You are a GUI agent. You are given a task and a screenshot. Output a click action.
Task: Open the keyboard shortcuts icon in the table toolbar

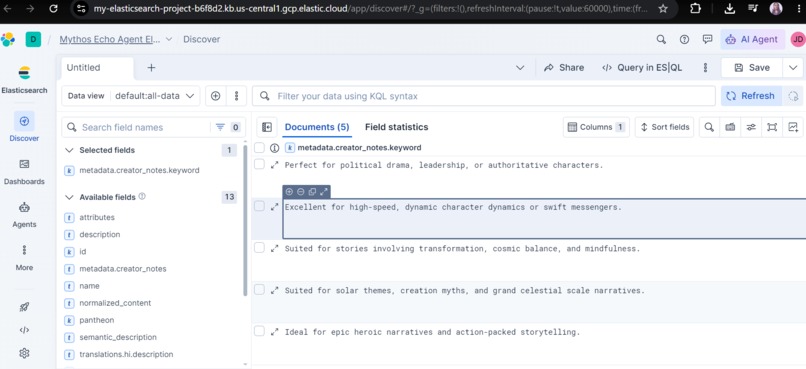pos(730,127)
